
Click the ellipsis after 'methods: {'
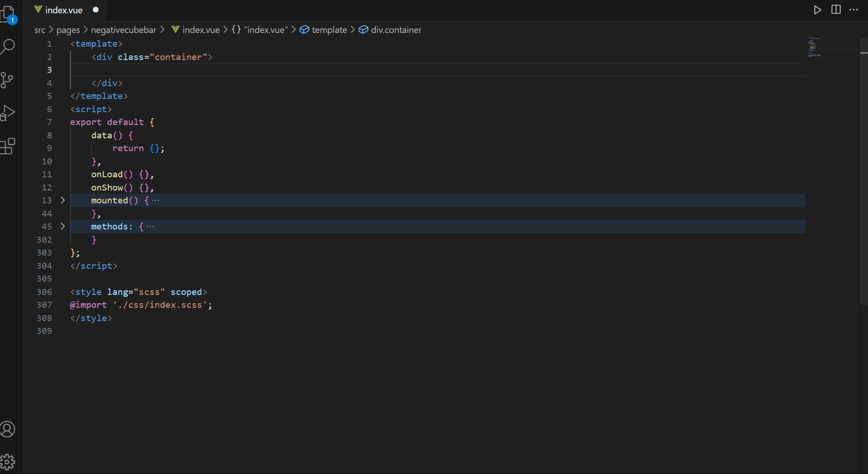tap(150, 226)
